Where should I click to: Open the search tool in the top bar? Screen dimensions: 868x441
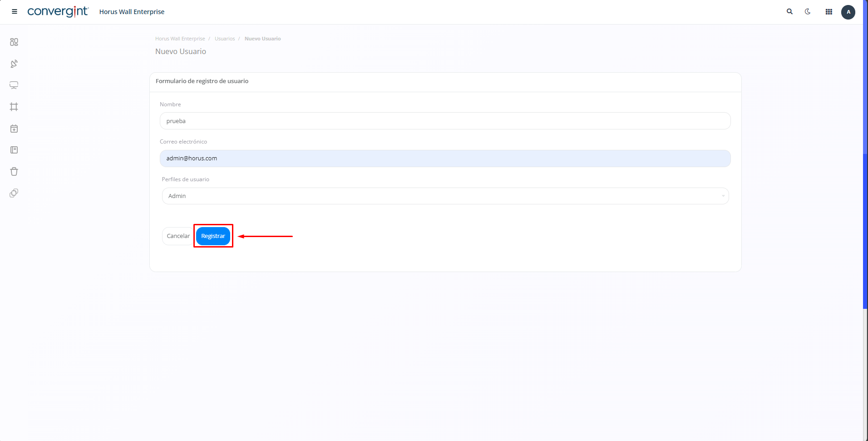[x=789, y=11]
